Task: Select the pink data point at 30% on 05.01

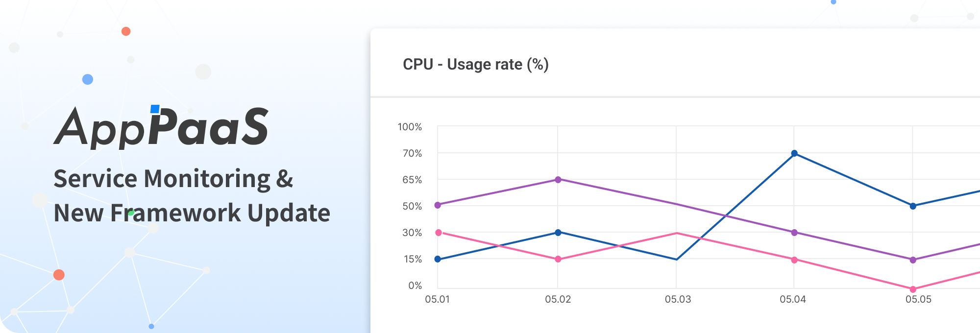Action: pyautogui.click(x=439, y=233)
